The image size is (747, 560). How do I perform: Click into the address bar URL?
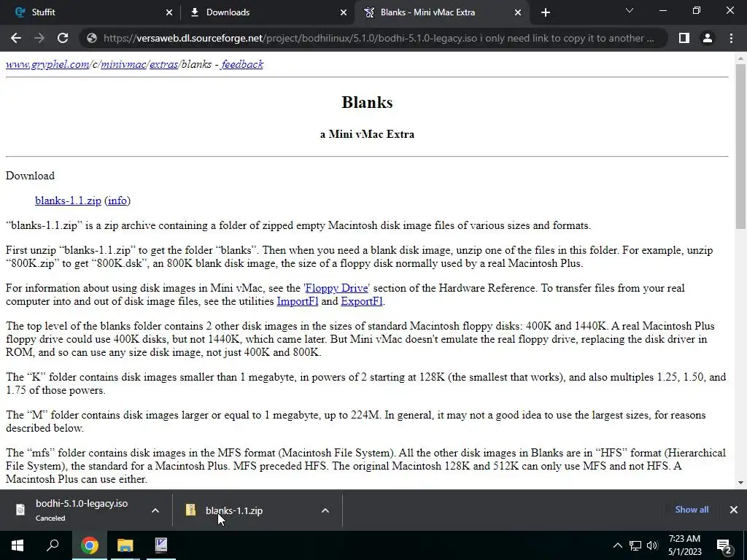(x=379, y=38)
